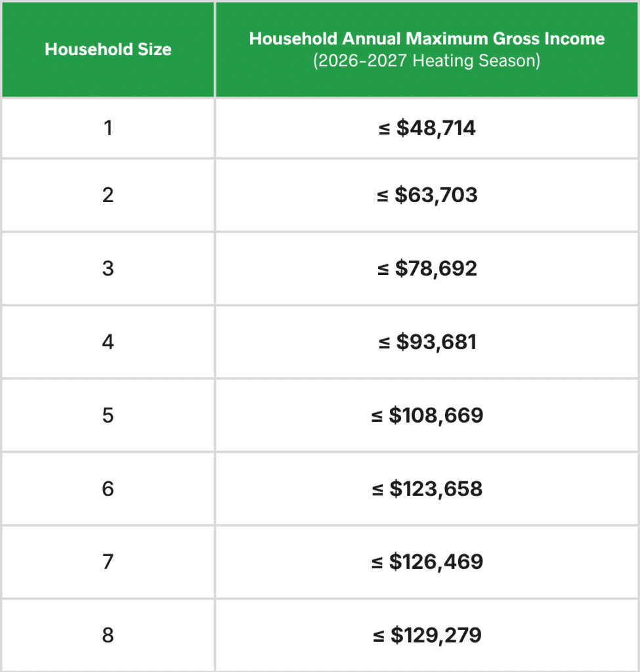Image resolution: width=640 pixels, height=672 pixels.
Task: Select household size 1 cell
Action: [x=108, y=128]
